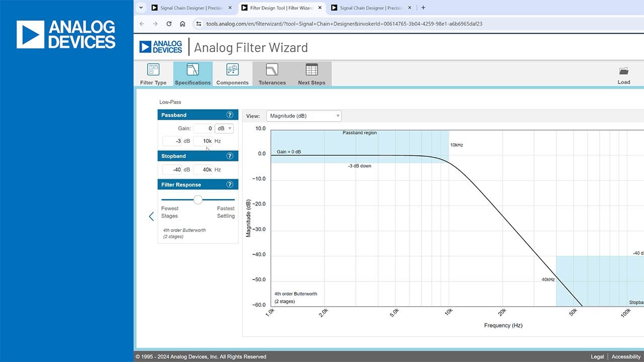Go to the Components step
644x362 pixels.
232,74
